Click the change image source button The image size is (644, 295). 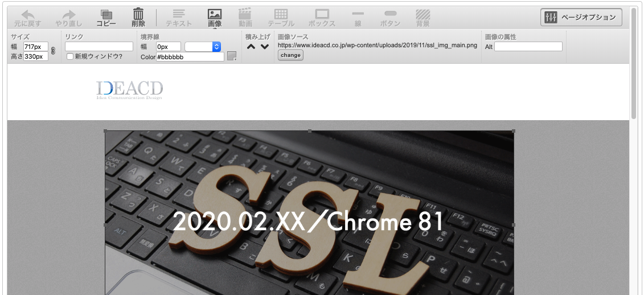point(291,55)
